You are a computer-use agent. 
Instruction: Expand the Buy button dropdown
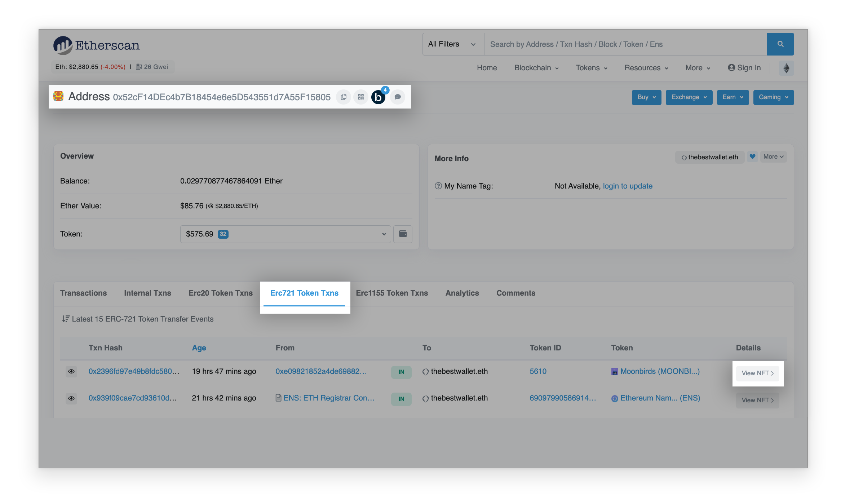point(646,97)
